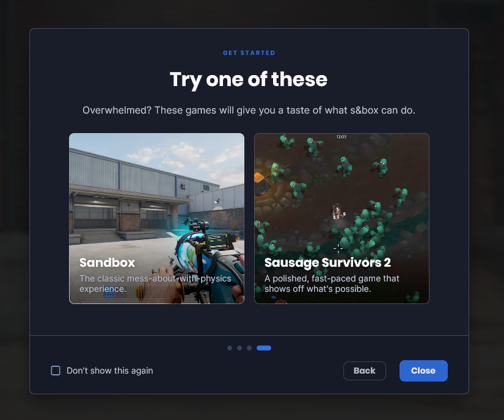Select the third pagination dot
This screenshot has height=420, width=504.
point(249,348)
